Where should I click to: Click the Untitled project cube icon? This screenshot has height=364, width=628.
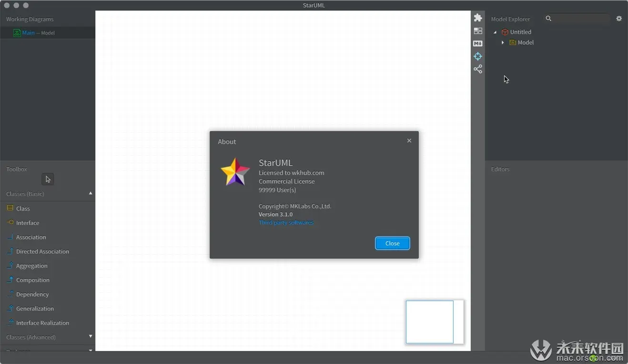coord(505,32)
